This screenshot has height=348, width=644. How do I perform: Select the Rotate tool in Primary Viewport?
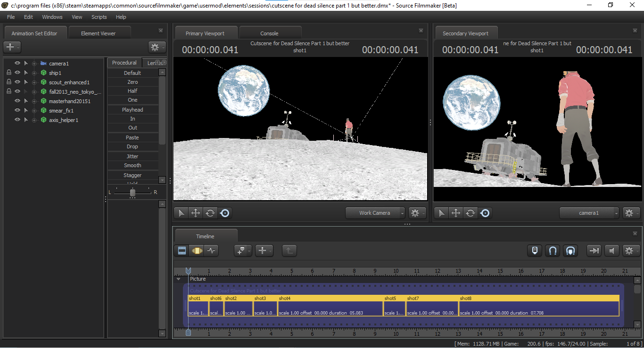point(210,213)
